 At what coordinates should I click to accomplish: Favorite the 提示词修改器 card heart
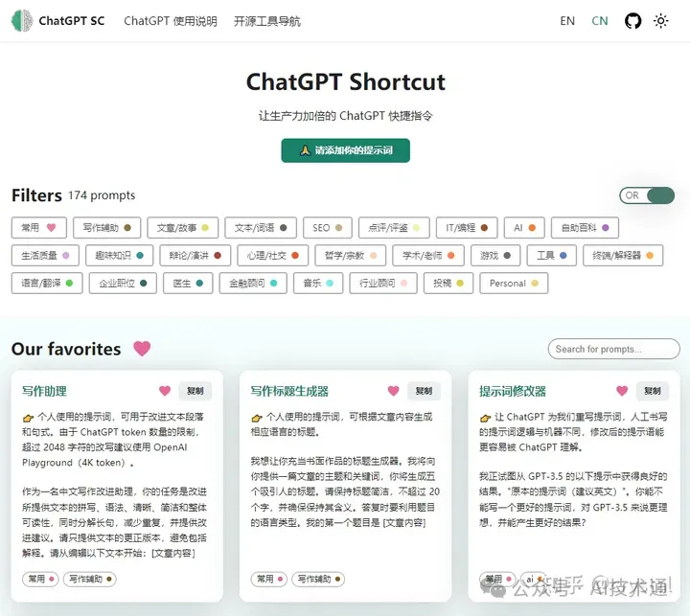(x=622, y=390)
